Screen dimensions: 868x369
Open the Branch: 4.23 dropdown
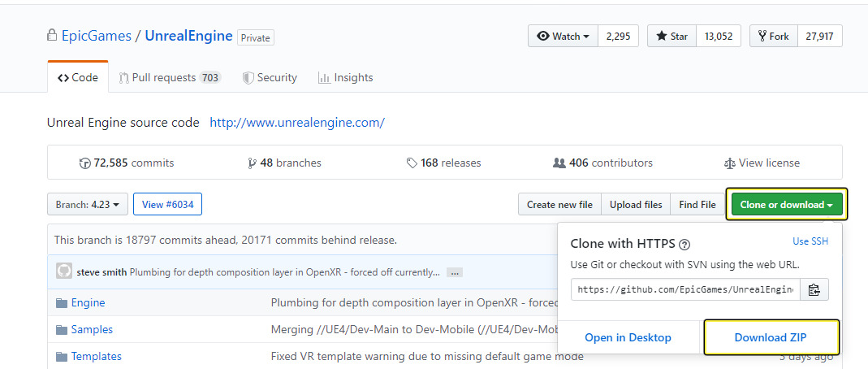tap(88, 205)
